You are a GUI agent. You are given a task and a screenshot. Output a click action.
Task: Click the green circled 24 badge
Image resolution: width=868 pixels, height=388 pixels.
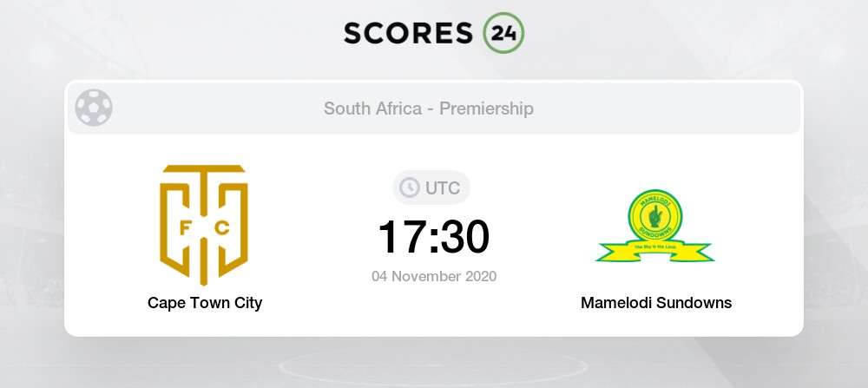(503, 33)
